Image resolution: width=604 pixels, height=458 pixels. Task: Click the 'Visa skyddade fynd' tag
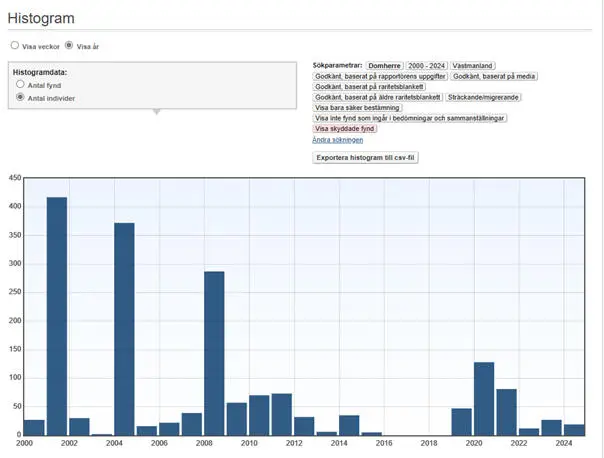345,129
